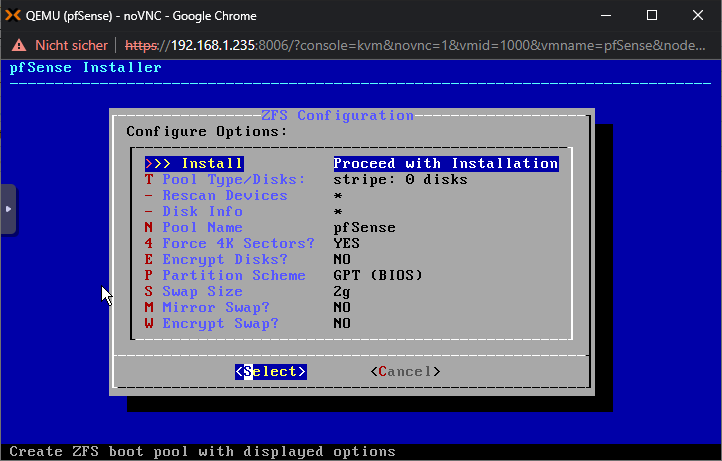
Task: Click the YES value for 4K sectors
Action: (346, 244)
